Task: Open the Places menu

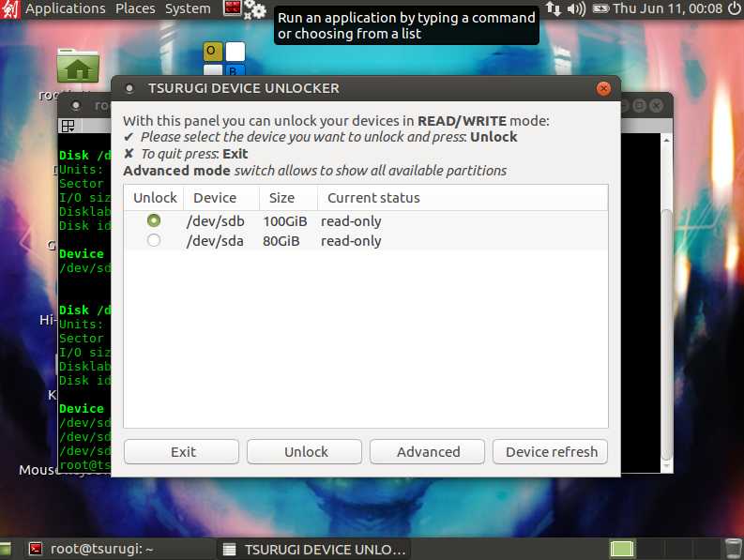Action: click(x=135, y=8)
